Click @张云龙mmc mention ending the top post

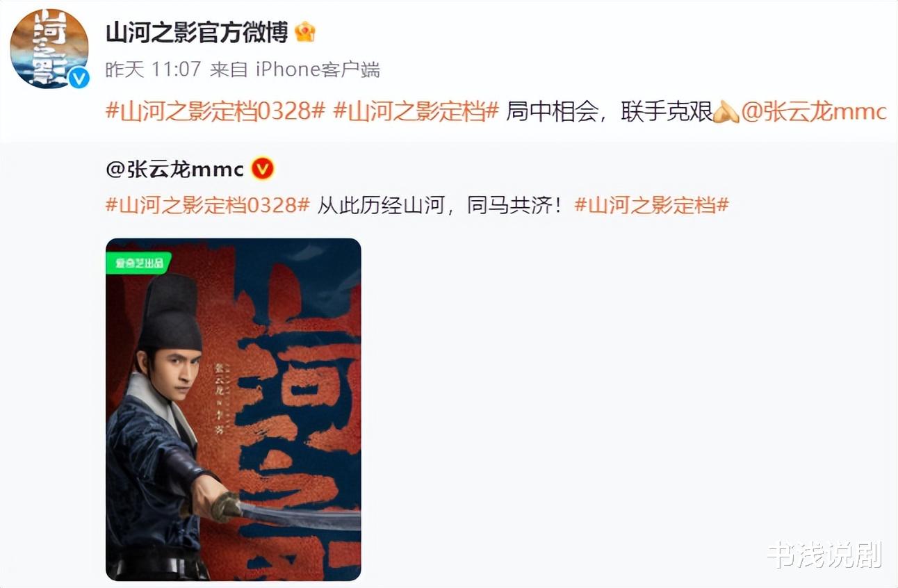(x=814, y=111)
